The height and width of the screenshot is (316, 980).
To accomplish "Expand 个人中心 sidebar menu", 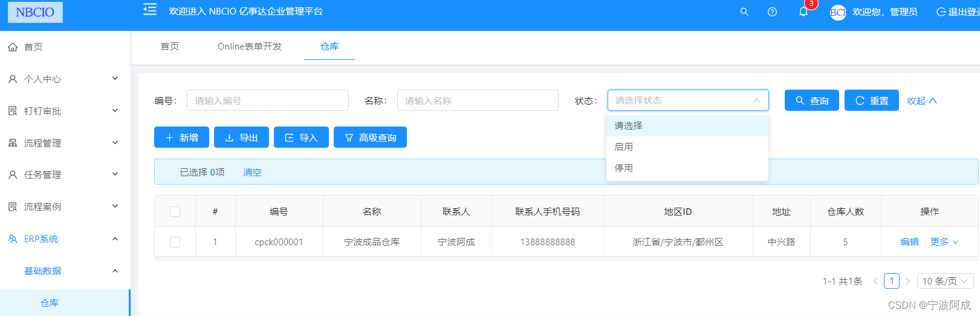I will click(65, 79).
